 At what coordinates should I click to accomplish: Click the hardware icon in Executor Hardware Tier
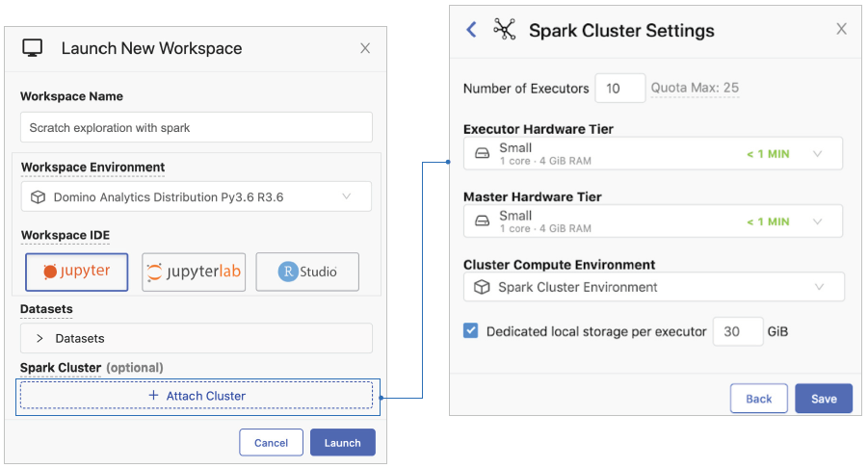click(x=482, y=154)
